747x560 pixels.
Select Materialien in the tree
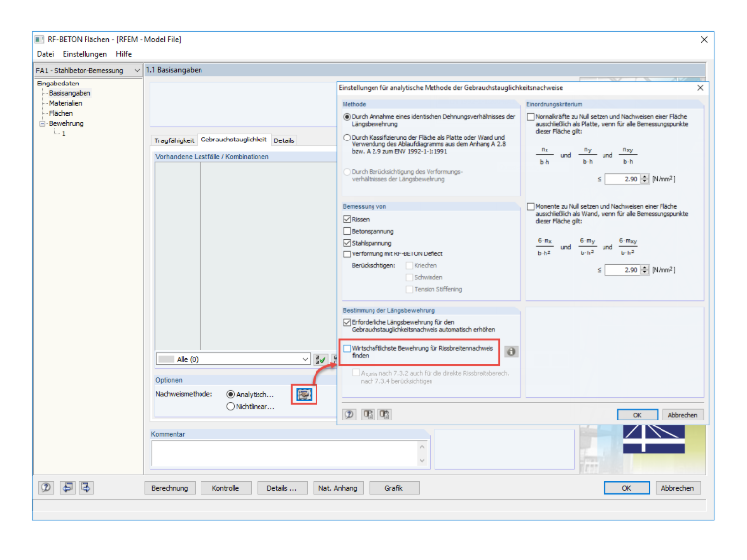click(65, 103)
